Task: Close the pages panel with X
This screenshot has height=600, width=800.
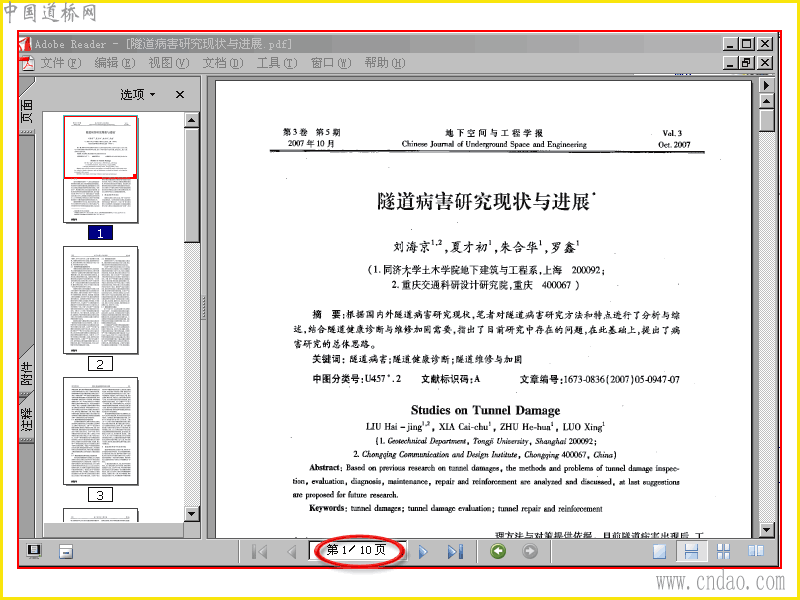Action: 180,94
